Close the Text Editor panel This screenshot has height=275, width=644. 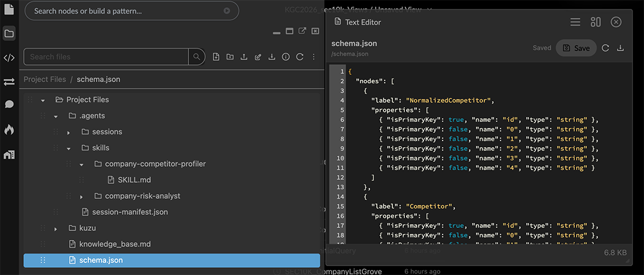point(616,22)
